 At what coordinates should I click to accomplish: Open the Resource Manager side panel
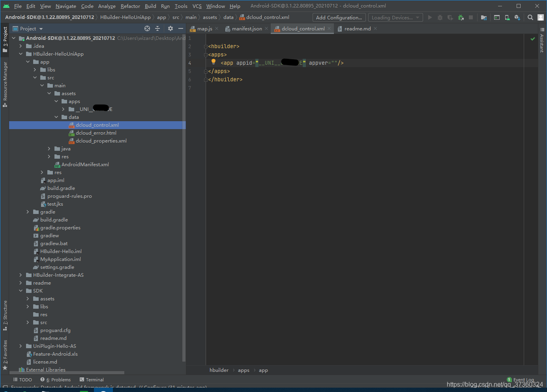(5, 84)
